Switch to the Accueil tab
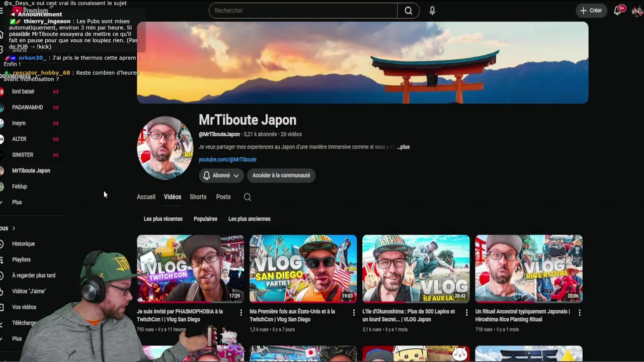 [x=146, y=197]
